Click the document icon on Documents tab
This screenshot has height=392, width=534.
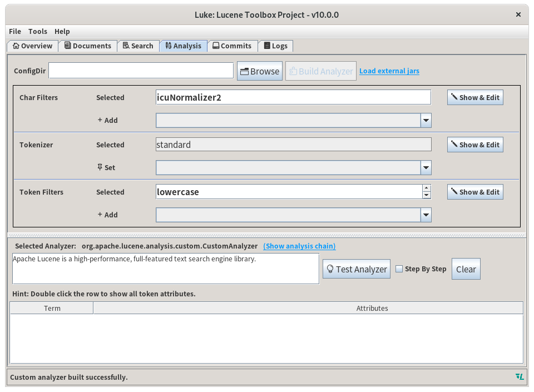pyautogui.click(x=68, y=45)
